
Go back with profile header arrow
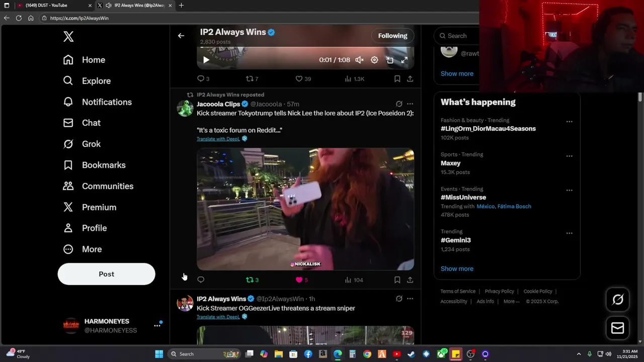181,36
